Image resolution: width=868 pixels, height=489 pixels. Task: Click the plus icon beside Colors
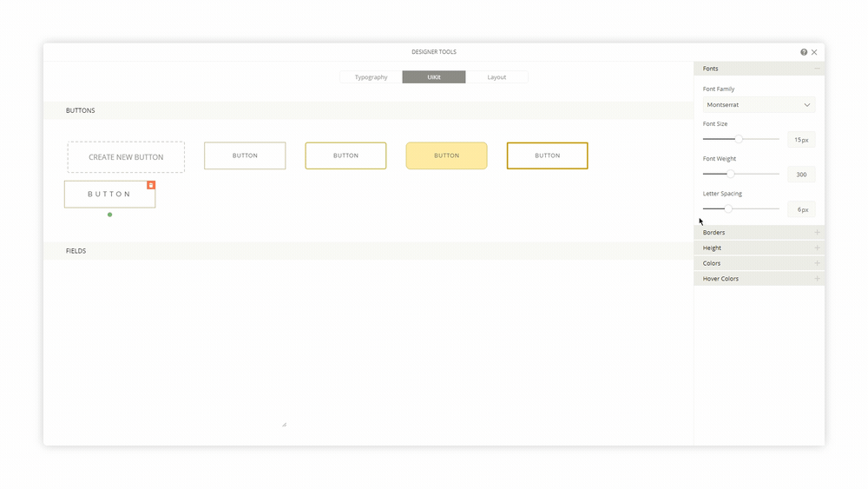pos(817,263)
